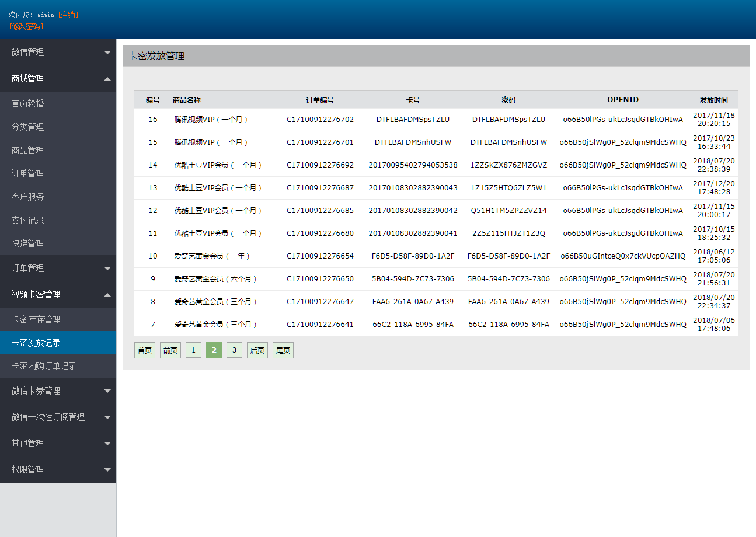Open 客户服务 in sidebar
Viewport: 756px width, 537px height.
coord(58,197)
